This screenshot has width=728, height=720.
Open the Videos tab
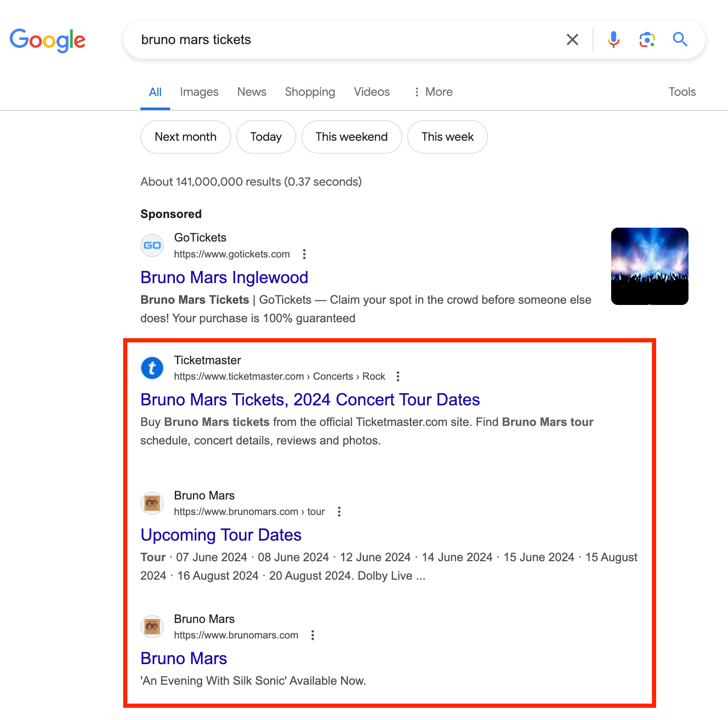372,92
